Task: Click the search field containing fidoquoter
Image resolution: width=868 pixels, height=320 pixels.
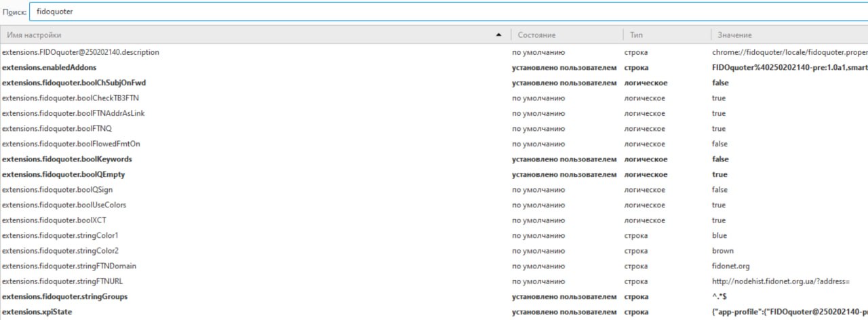Action: point(448,12)
